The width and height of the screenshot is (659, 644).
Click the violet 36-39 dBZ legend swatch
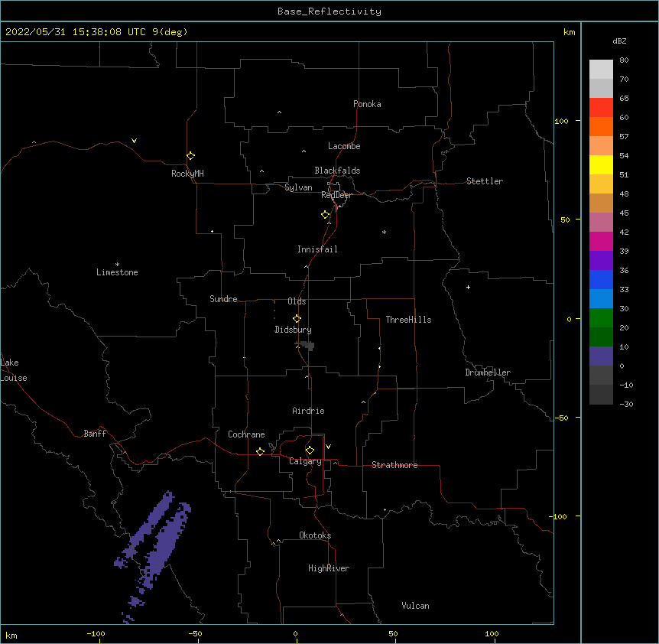click(x=601, y=261)
